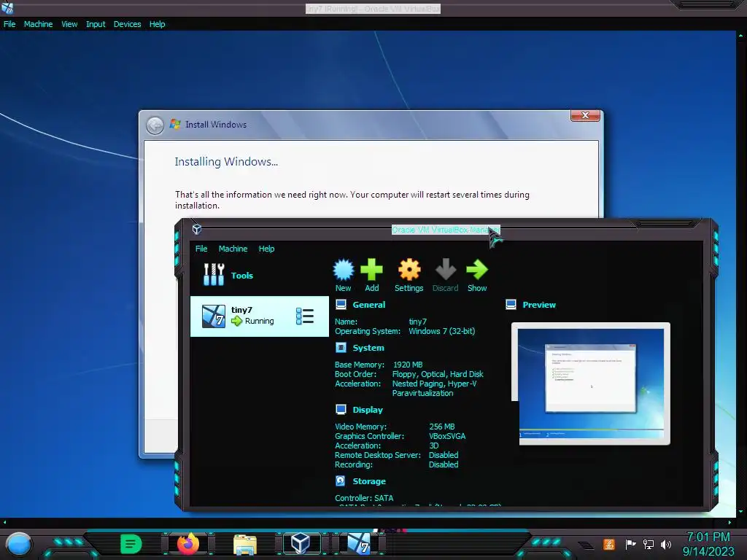This screenshot has height=560, width=747.
Task: Click the tiny7 Windows 7 OS icon
Action: 214,316
